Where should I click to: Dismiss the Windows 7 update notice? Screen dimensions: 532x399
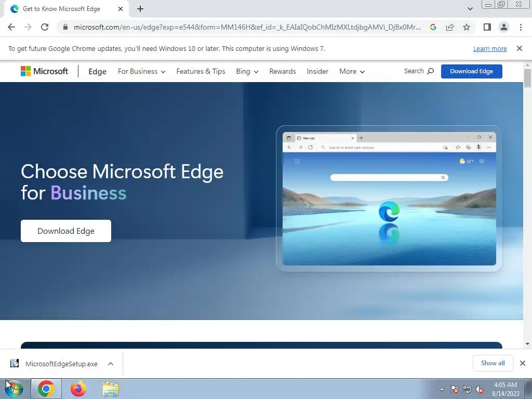[520, 48]
